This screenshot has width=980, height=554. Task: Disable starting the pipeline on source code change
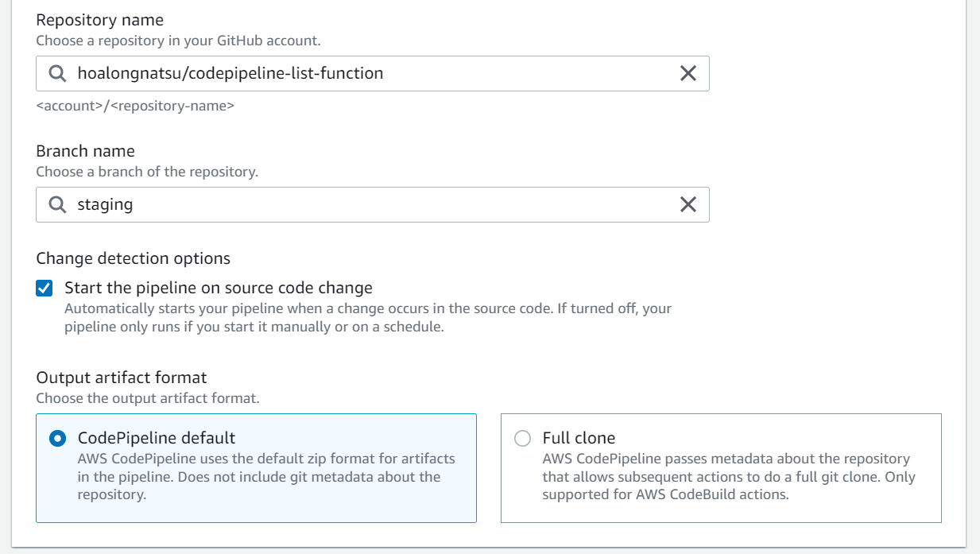click(42, 289)
